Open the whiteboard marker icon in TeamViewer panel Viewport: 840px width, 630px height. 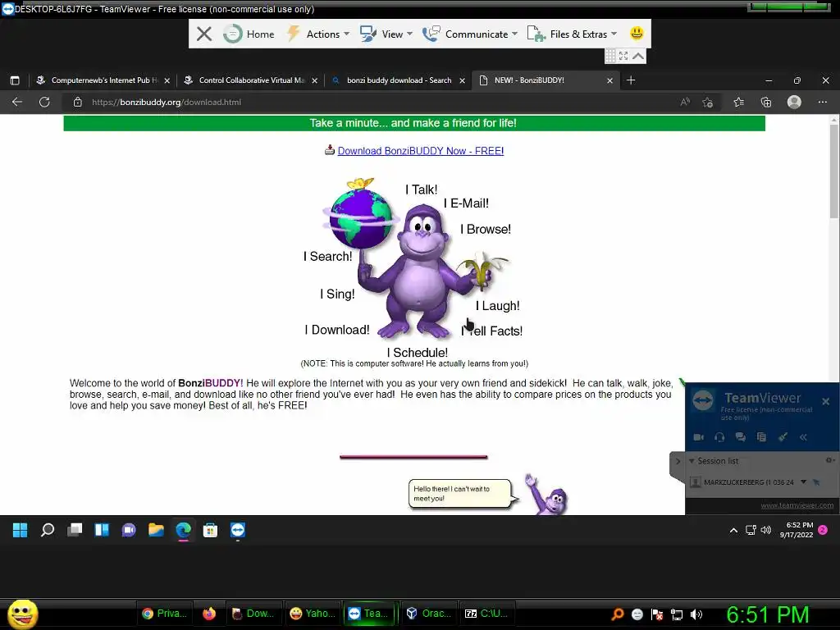[783, 437]
